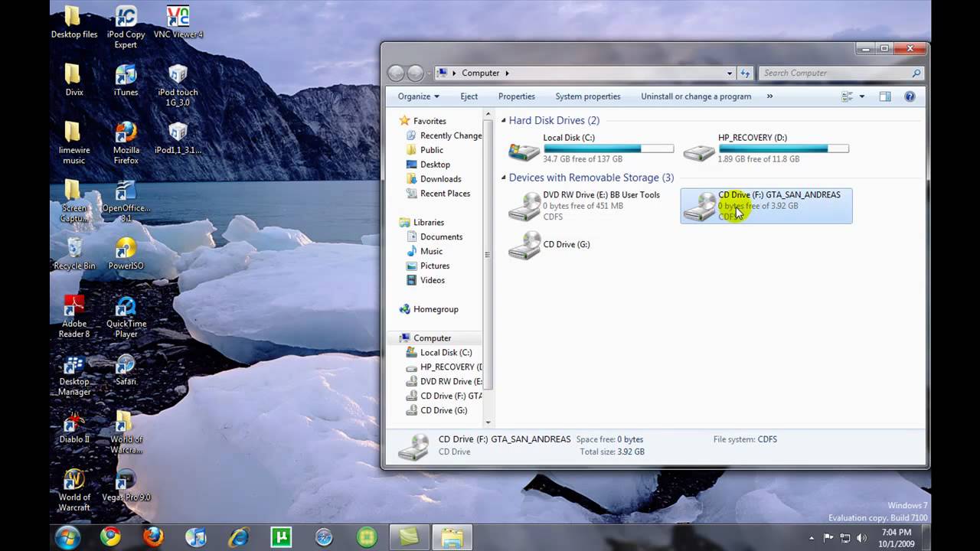Collapse Devices with Removable Storage group
This screenshot has width=980, height=551.
pyautogui.click(x=504, y=178)
